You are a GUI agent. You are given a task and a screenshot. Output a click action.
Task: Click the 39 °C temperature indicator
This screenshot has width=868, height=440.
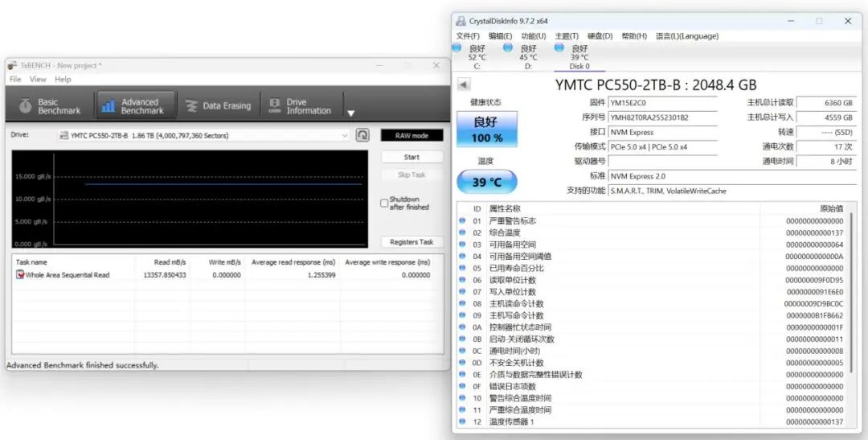pyautogui.click(x=486, y=182)
